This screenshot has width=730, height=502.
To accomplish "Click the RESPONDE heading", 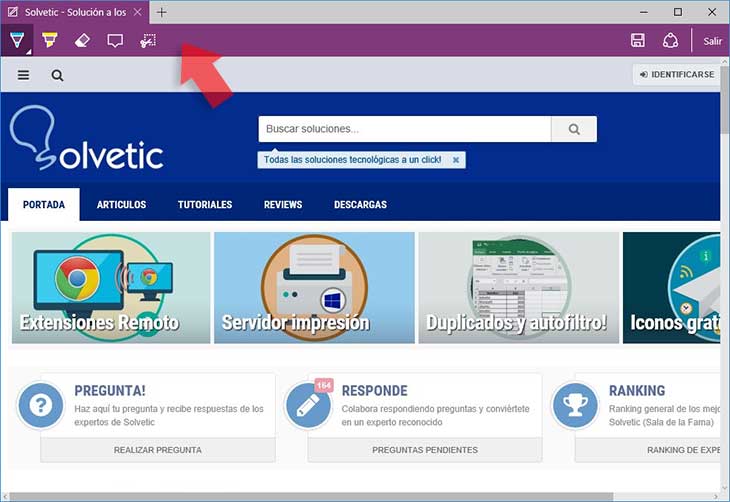I will (375, 390).
